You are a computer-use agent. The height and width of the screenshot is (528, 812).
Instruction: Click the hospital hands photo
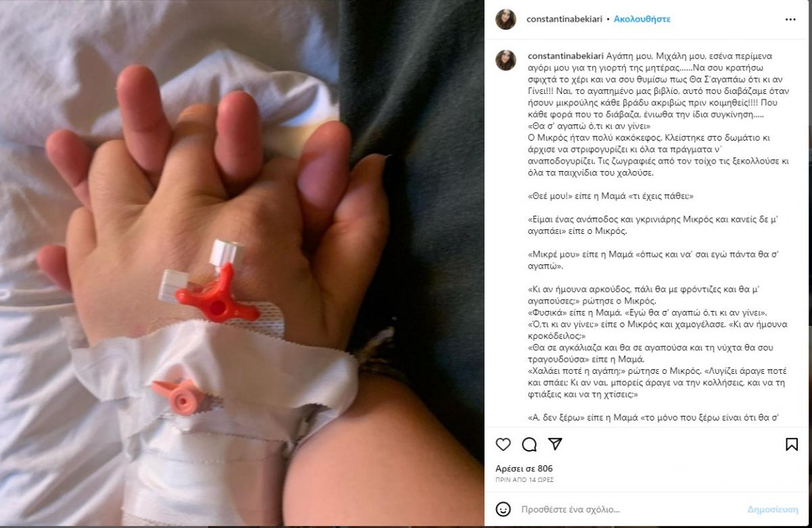click(x=242, y=264)
